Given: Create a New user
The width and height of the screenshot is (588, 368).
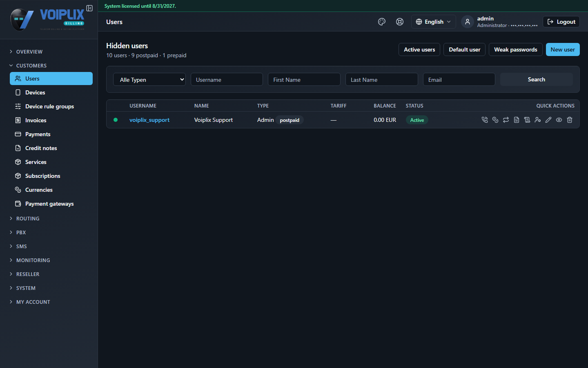Looking at the screenshot, I should tap(563, 49).
